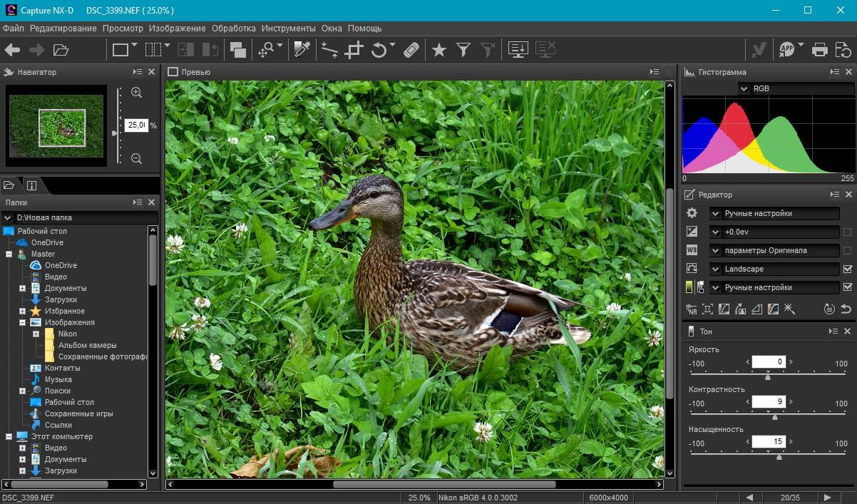Open the Тон panel options menu

point(833,331)
